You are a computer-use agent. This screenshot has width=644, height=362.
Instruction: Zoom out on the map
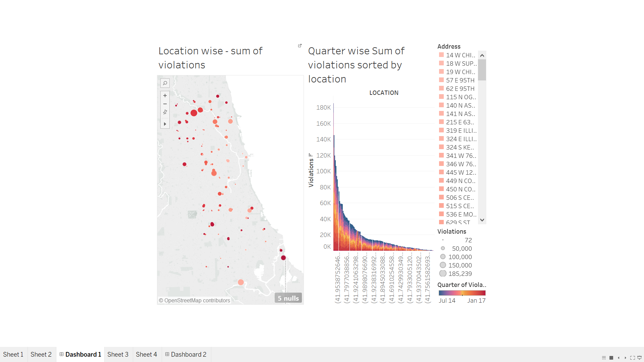click(165, 104)
